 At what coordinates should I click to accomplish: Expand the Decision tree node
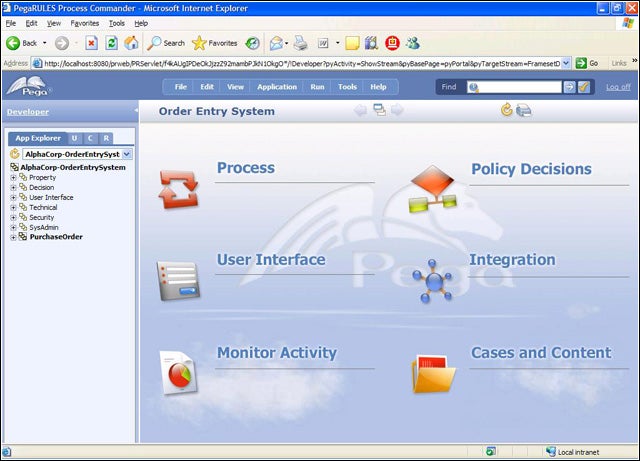tap(13, 187)
